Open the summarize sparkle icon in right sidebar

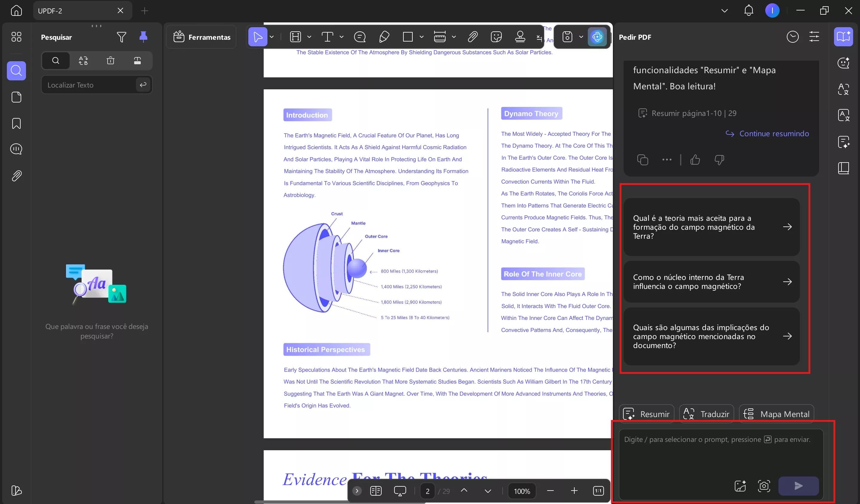click(843, 142)
